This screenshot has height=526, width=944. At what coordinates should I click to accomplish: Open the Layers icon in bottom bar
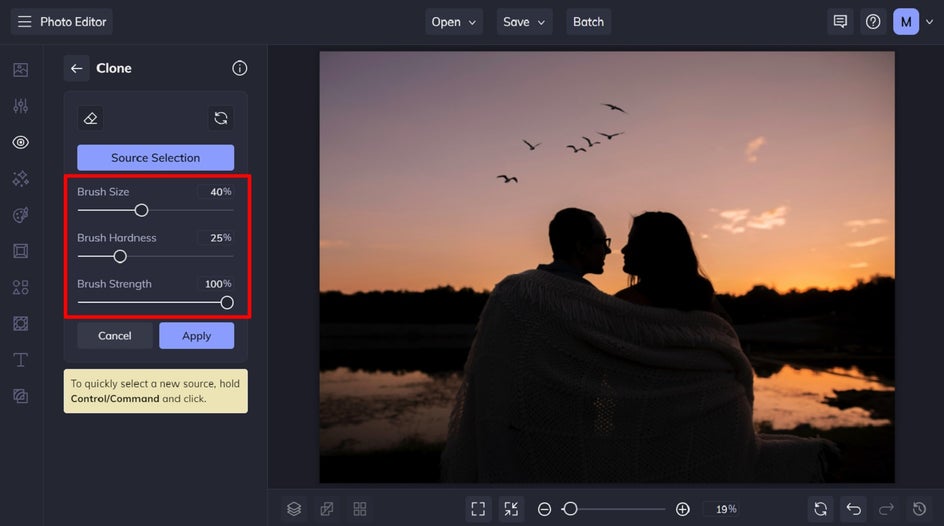point(294,509)
